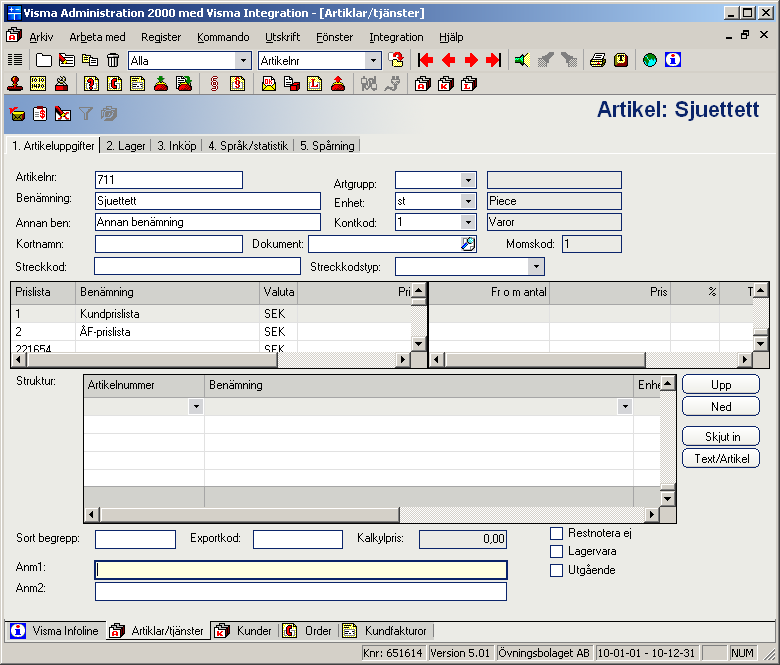Expand the Kontkod dropdown
The image size is (780, 665).
point(468,222)
